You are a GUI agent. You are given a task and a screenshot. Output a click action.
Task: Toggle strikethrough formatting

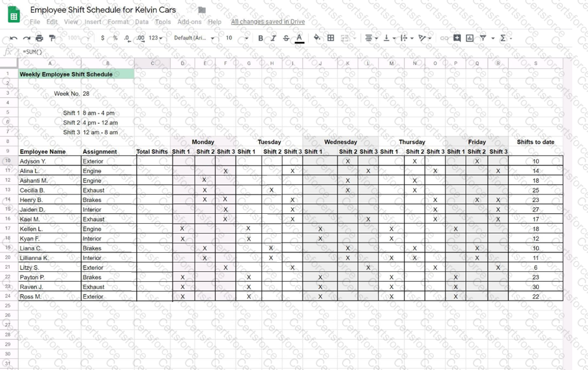point(286,38)
